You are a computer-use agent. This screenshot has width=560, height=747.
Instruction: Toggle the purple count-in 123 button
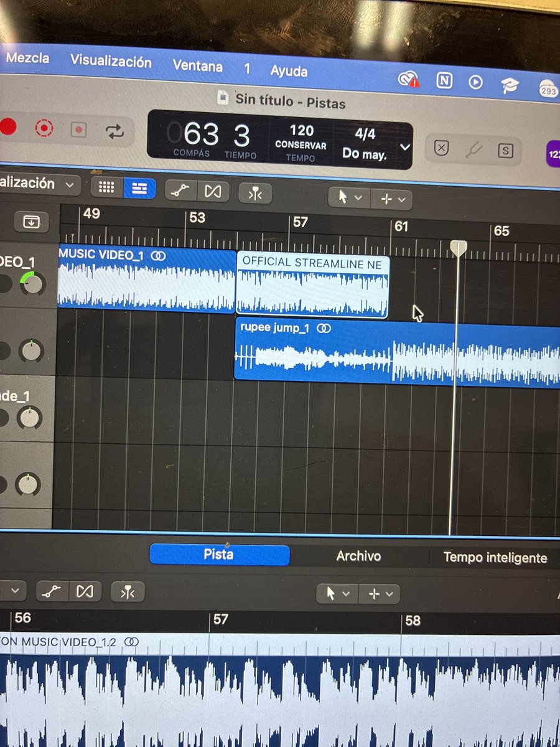click(553, 153)
